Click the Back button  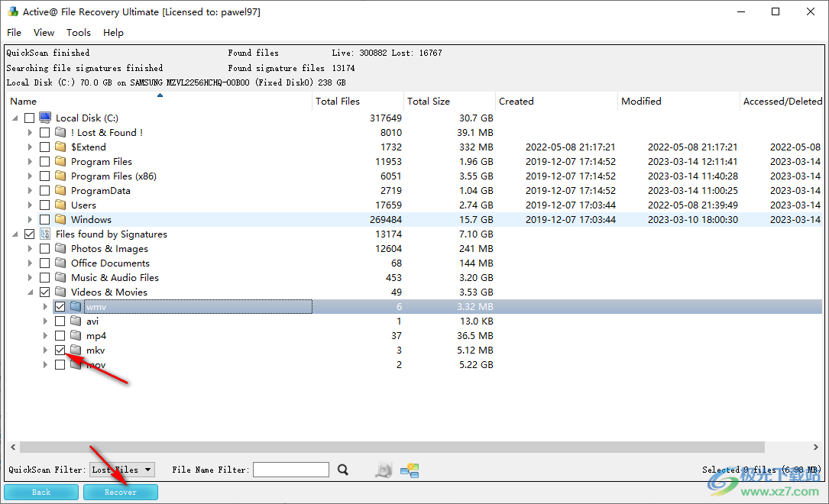point(41,492)
